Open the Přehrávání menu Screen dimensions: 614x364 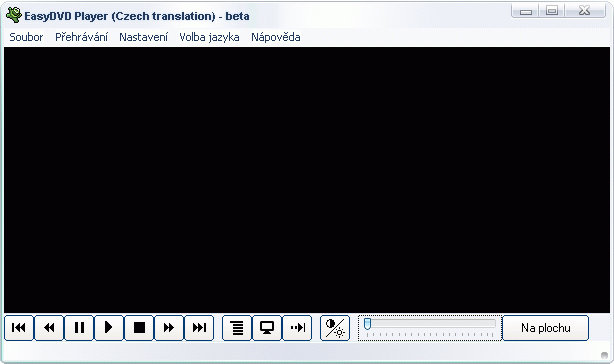pyautogui.click(x=81, y=37)
